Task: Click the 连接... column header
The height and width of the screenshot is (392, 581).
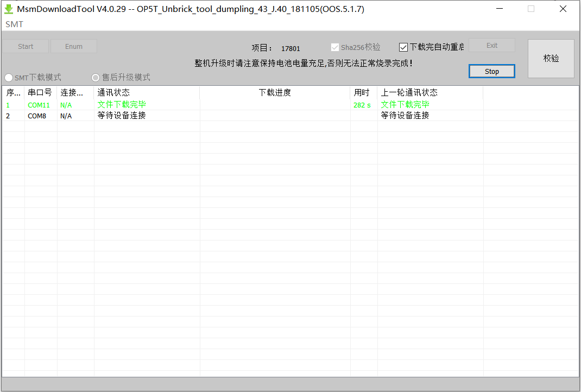Action: pyautogui.click(x=75, y=93)
